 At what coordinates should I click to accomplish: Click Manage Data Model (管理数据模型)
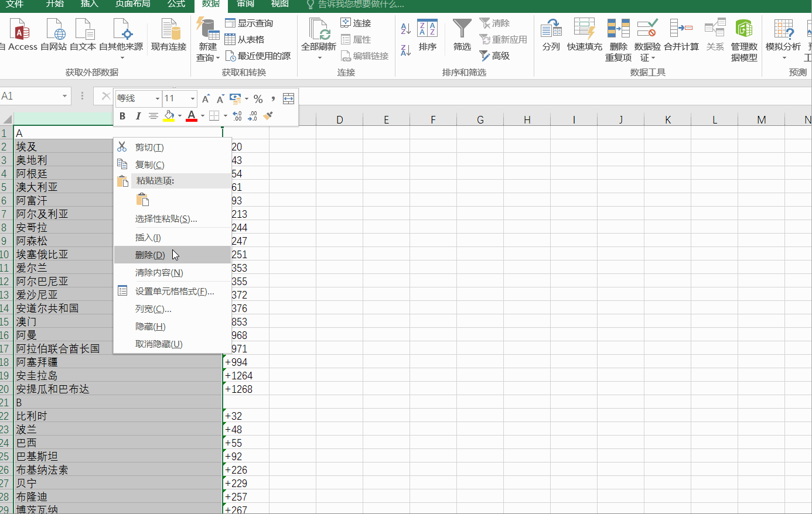[744, 40]
